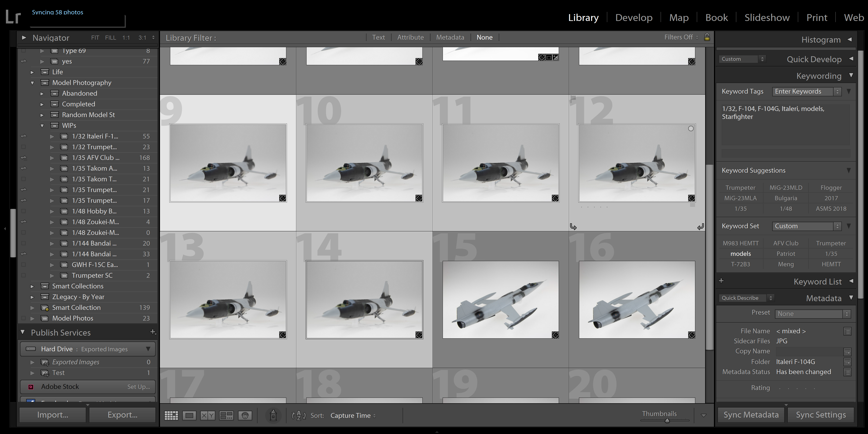The height and width of the screenshot is (434, 868).
Task: Click the Export button
Action: [x=122, y=415]
